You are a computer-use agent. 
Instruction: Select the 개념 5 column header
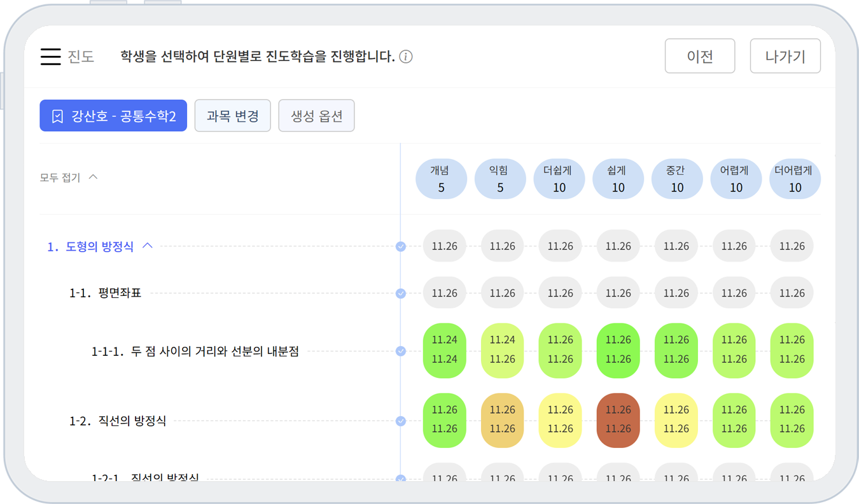pyautogui.click(x=441, y=179)
